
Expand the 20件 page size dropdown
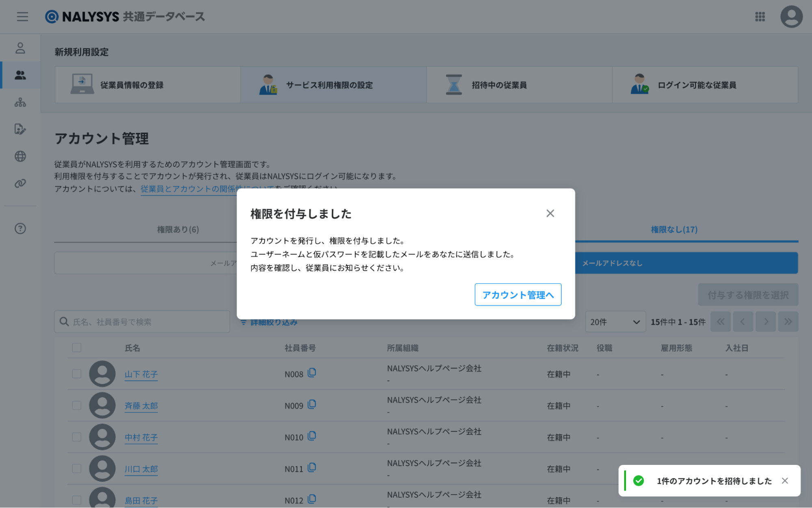tap(615, 322)
